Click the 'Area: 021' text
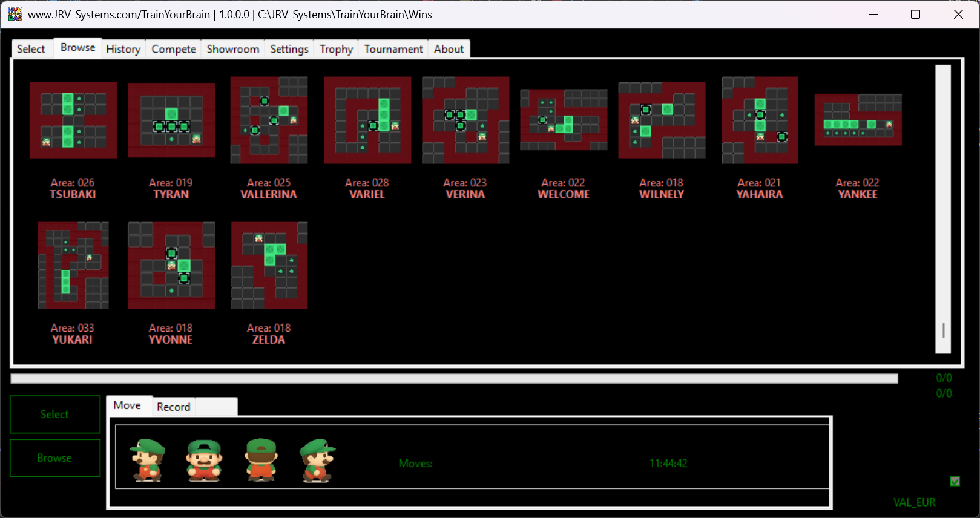This screenshot has height=518, width=980. point(759,183)
